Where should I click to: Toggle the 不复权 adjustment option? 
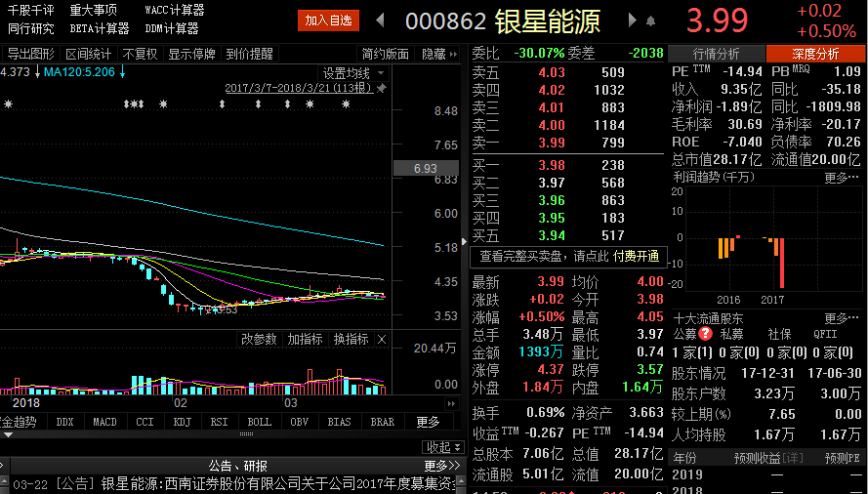coord(140,54)
